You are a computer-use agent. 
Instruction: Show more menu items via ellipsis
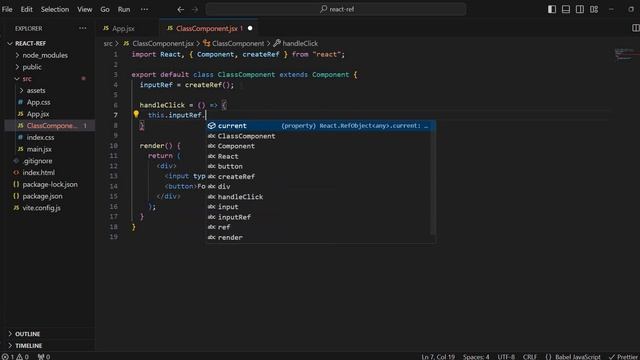[144, 9]
